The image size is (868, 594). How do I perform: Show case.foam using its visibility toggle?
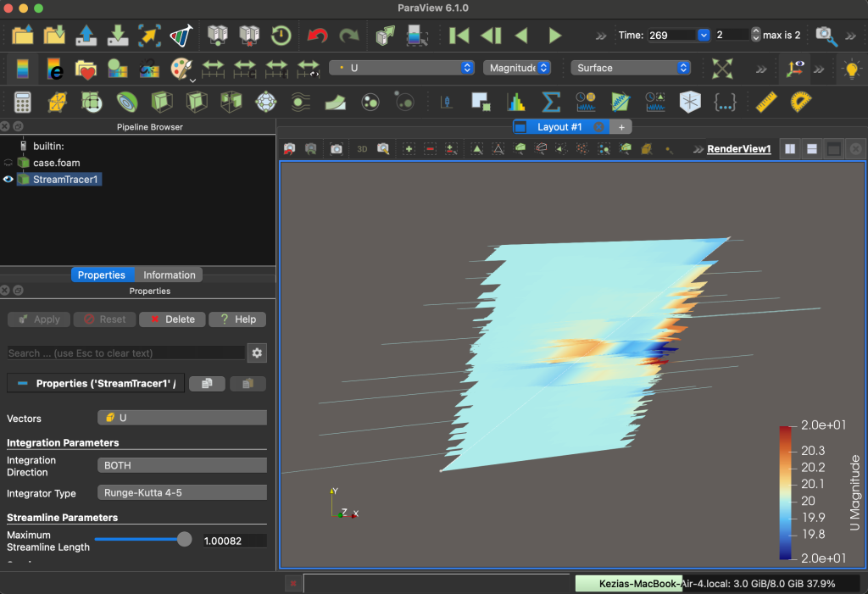coord(8,163)
